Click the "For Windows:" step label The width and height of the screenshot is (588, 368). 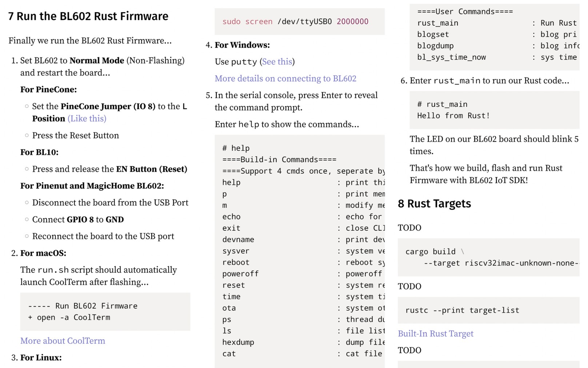pos(242,45)
